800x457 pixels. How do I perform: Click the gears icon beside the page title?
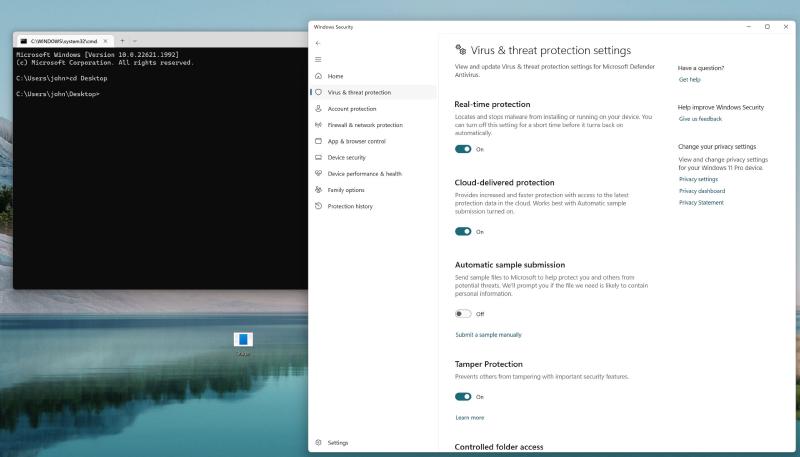460,50
